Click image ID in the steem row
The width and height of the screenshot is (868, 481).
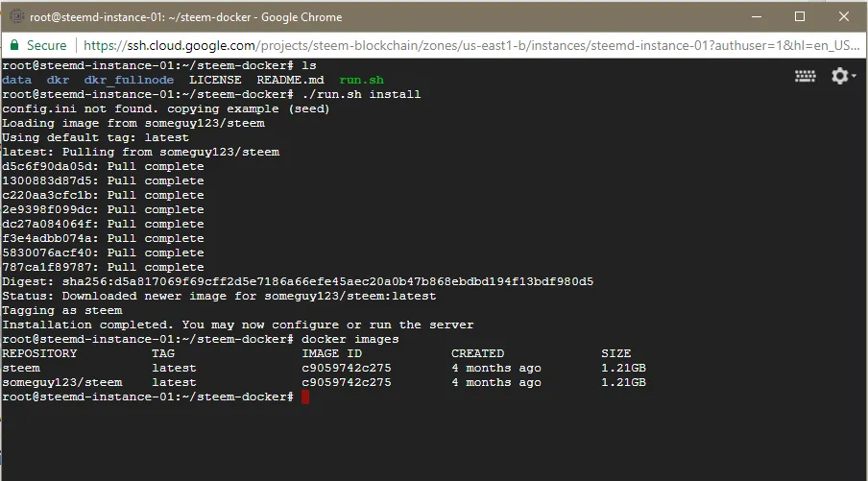347,368
